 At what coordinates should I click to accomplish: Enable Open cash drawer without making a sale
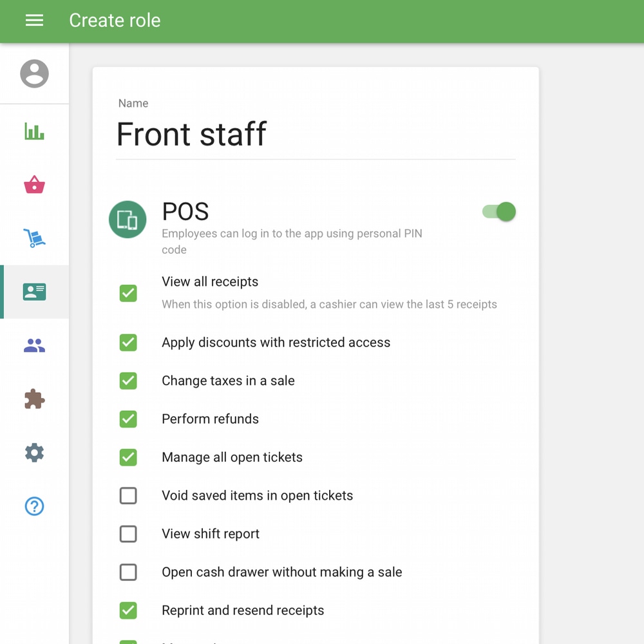pos(128,572)
